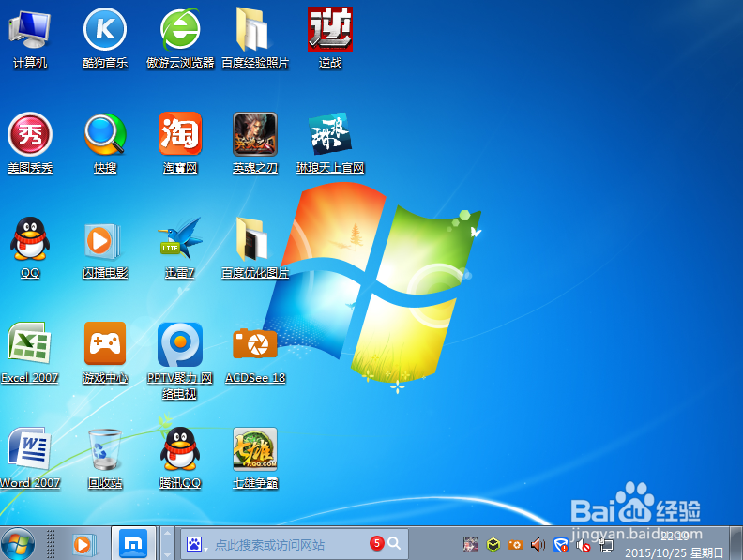The width and height of the screenshot is (743, 560).
Task: Launch the QQ penguin icon labeled QQ
Action: 30,239
